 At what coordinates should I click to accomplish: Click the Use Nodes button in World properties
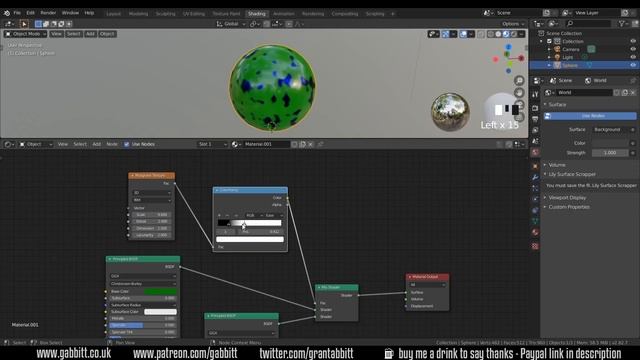tap(590, 116)
